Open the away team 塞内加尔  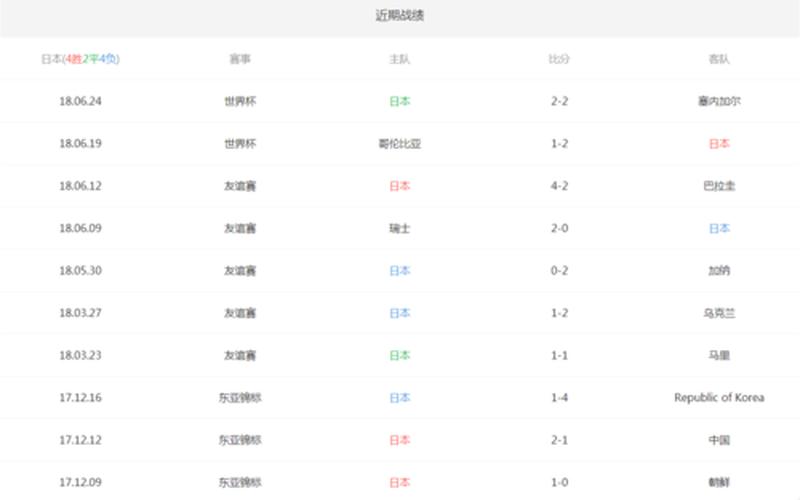(719, 101)
